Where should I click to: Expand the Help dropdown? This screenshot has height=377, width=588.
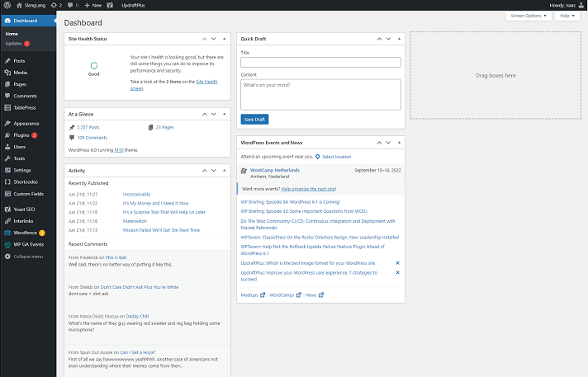coord(567,16)
